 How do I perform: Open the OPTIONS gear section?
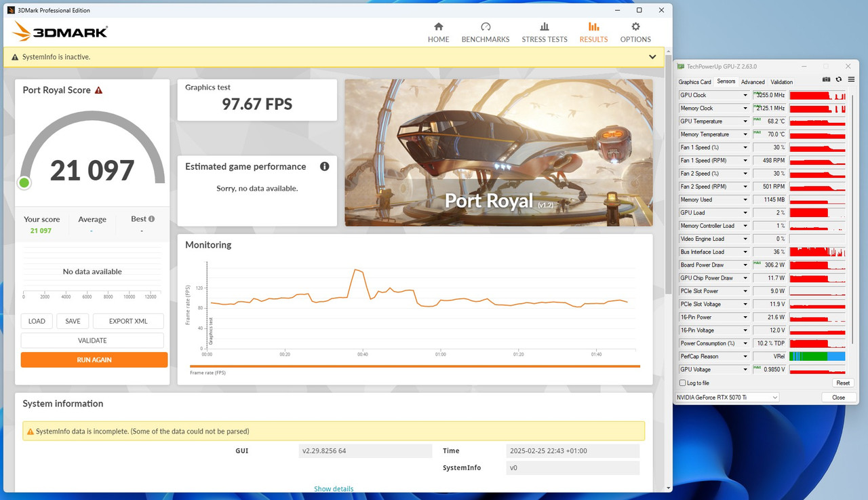pos(635,32)
